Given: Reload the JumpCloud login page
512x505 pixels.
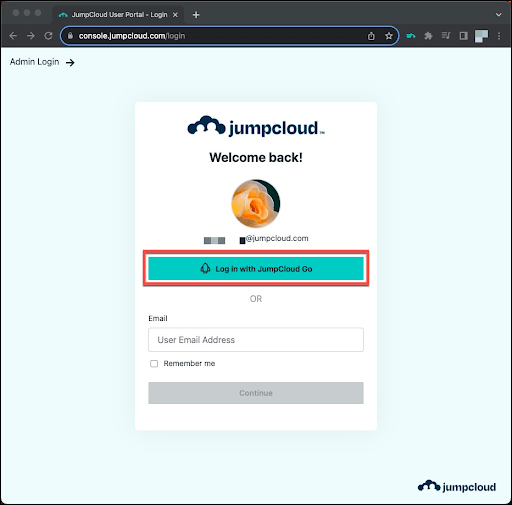Looking at the screenshot, I should click(48, 36).
